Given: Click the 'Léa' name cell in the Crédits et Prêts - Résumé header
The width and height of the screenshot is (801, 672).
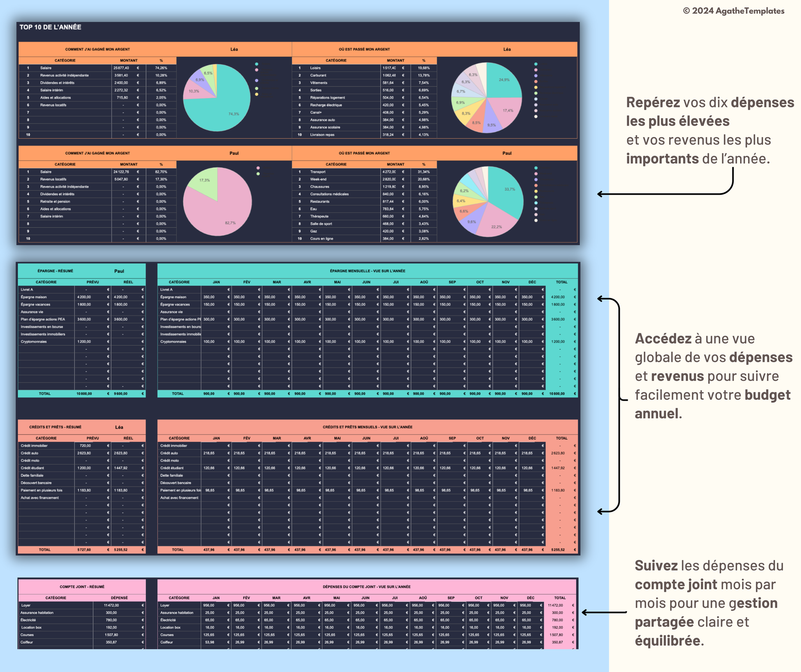Looking at the screenshot, I should click(x=119, y=427).
